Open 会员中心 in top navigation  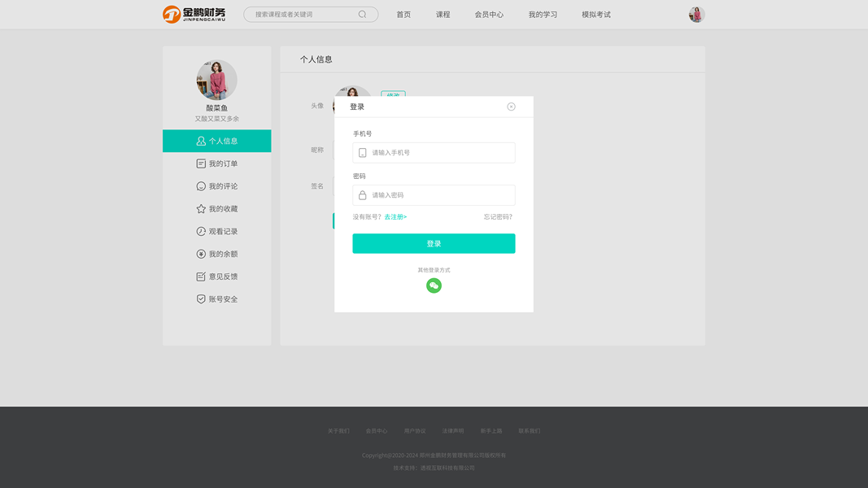tap(489, 15)
